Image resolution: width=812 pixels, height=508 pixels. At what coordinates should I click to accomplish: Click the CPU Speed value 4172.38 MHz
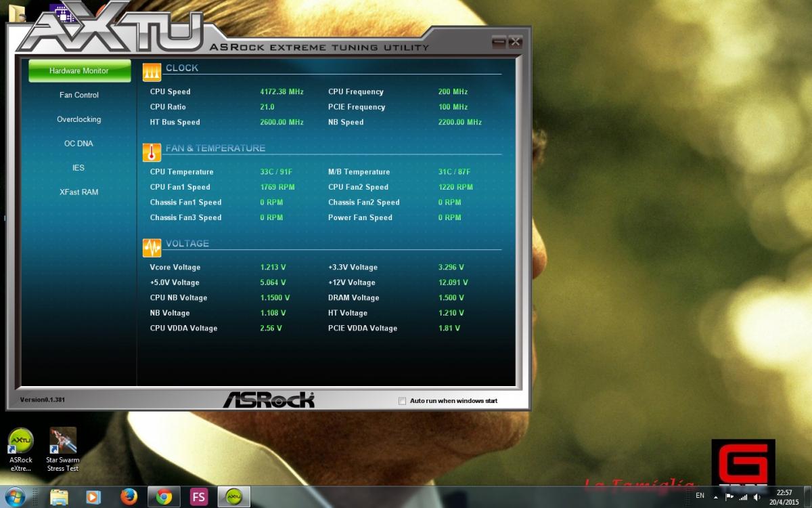[281, 91]
